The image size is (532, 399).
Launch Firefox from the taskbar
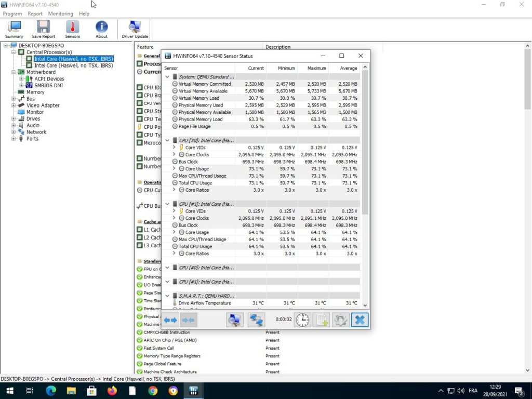click(x=112, y=391)
